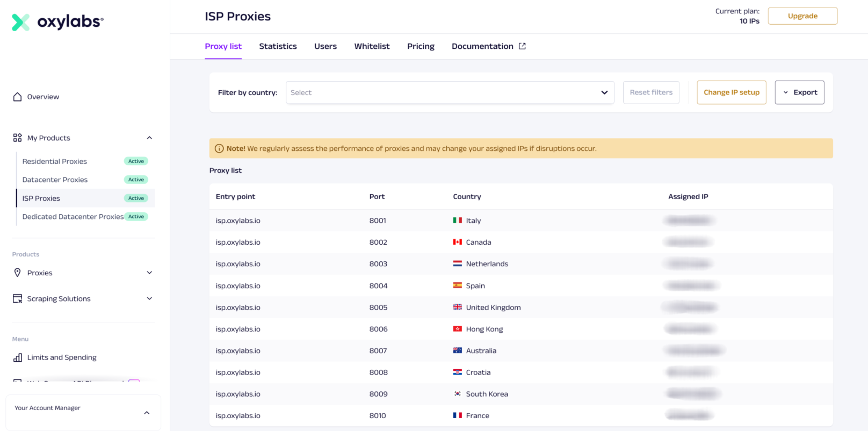The height and width of the screenshot is (431, 868).
Task: Click the Proxies location pin icon
Action: (17, 273)
